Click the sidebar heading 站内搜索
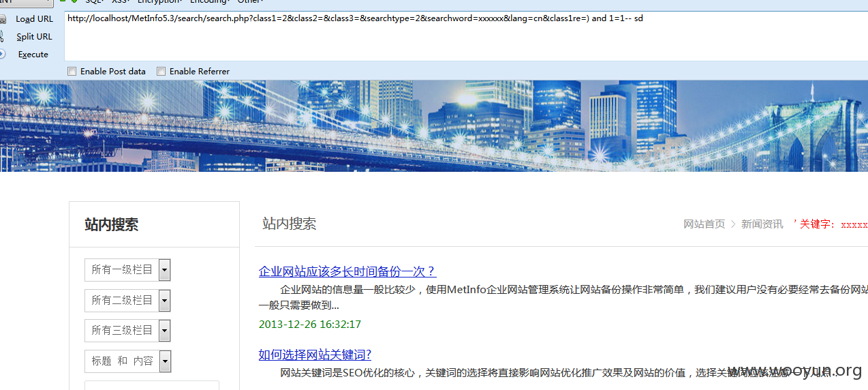The height and width of the screenshot is (390, 868). point(111,225)
